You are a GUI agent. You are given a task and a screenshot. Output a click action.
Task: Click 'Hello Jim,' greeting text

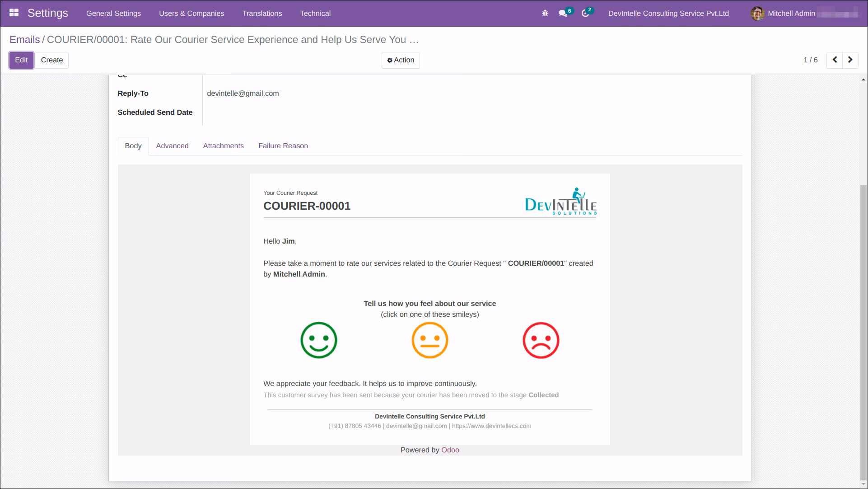pos(280,241)
